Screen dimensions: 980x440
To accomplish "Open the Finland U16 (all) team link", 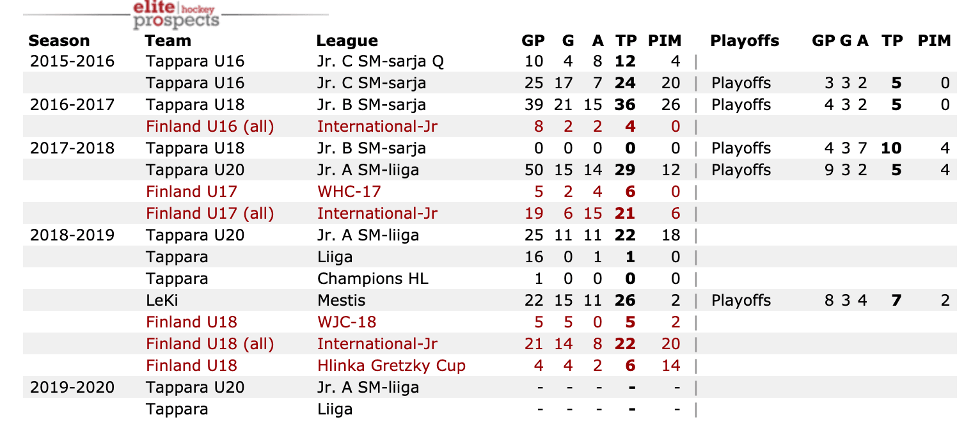I will (210, 127).
